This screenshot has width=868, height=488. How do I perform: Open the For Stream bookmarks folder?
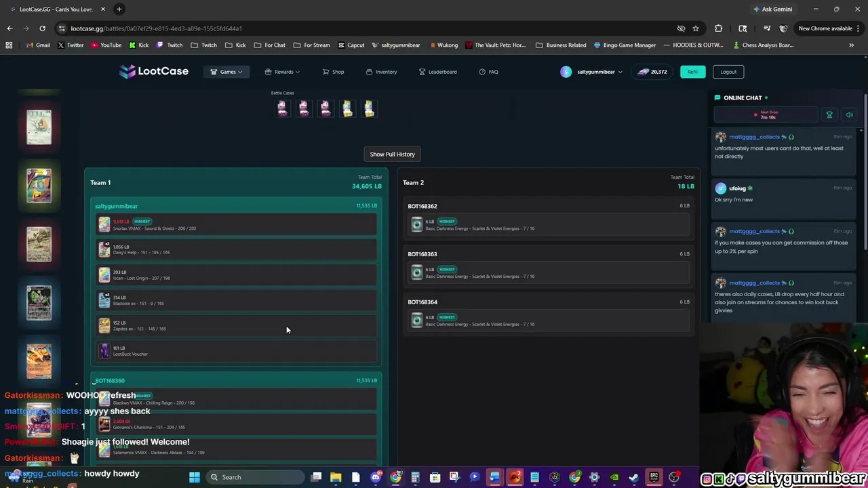click(311, 45)
